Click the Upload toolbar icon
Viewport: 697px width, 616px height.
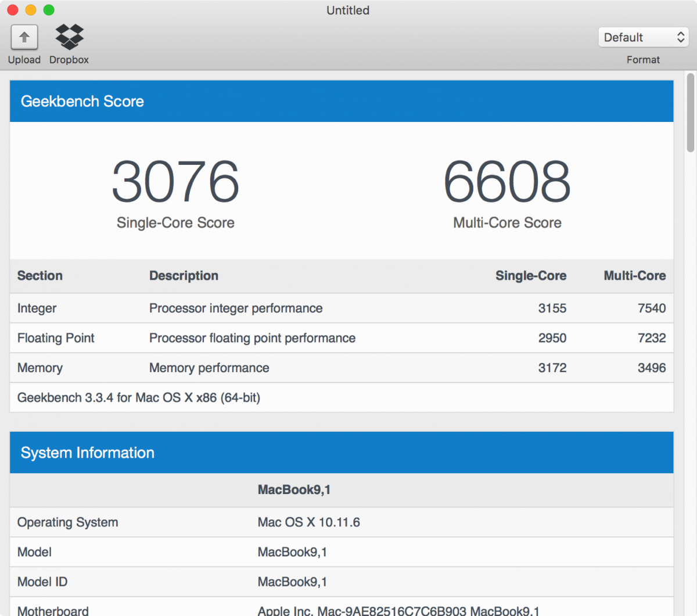24,37
